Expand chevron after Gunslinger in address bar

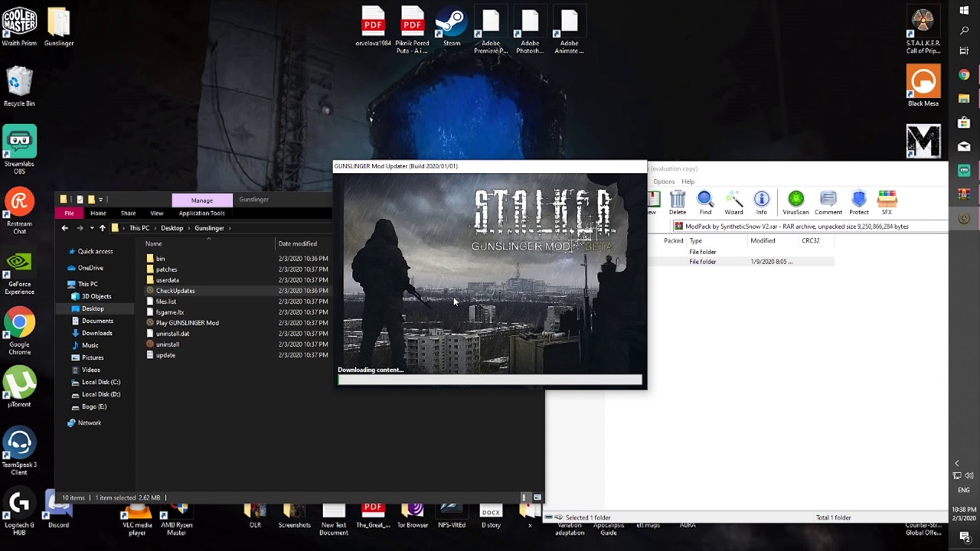coord(229,228)
